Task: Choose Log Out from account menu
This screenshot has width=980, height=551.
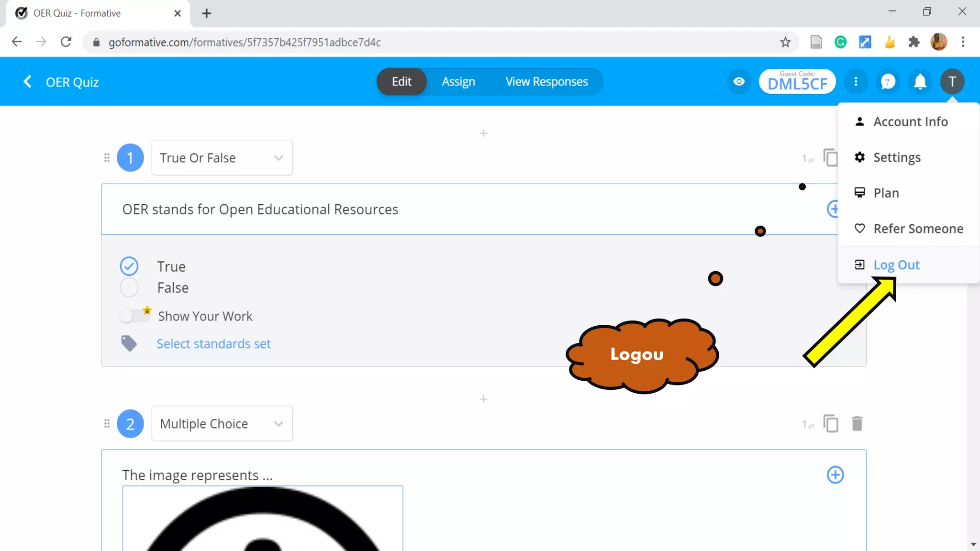Action: coord(896,265)
